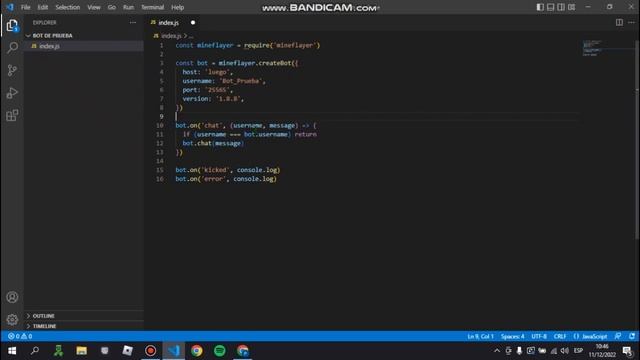Click 'Bot_Prueba' username value on line 5
Screen dimensions: 640x360
click(x=240, y=81)
